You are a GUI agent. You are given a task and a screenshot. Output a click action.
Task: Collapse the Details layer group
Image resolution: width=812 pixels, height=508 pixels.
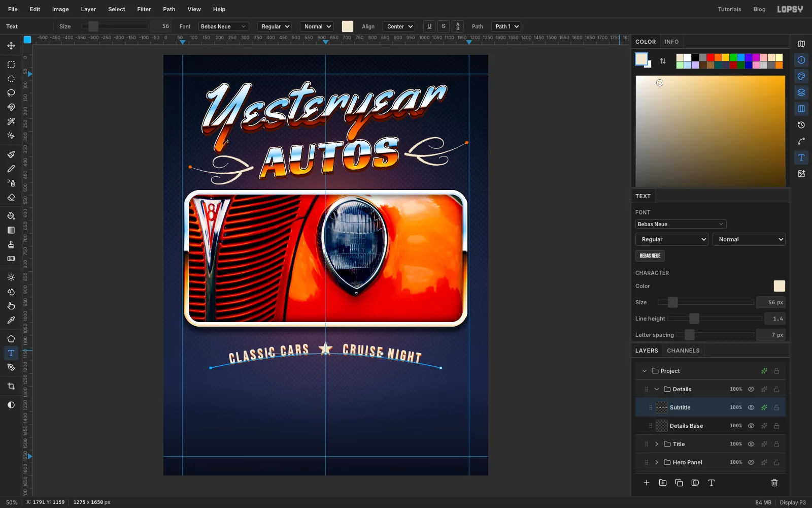pyautogui.click(x=657, y=389)
